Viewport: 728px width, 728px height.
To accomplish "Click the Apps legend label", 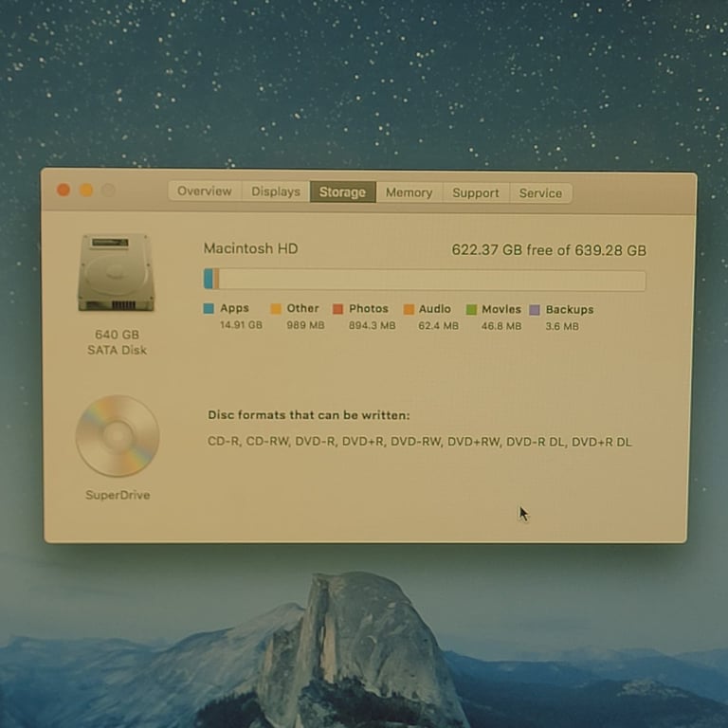I will click(x=234, y=308).
